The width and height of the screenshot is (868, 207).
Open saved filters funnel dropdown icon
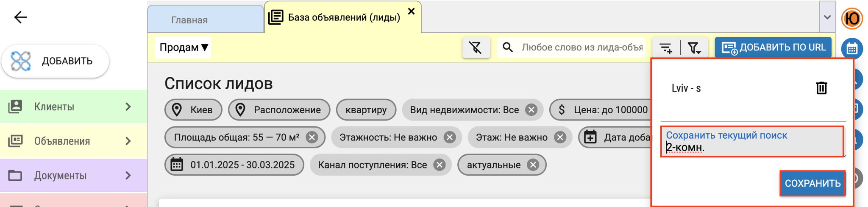click(694, 48)
